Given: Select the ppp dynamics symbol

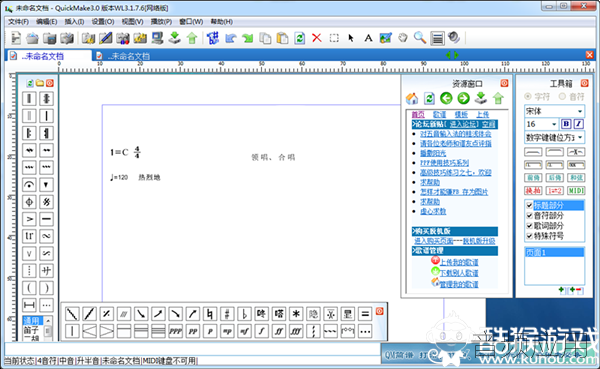Looking at the screenshot, I should click(x=175, y=331).
